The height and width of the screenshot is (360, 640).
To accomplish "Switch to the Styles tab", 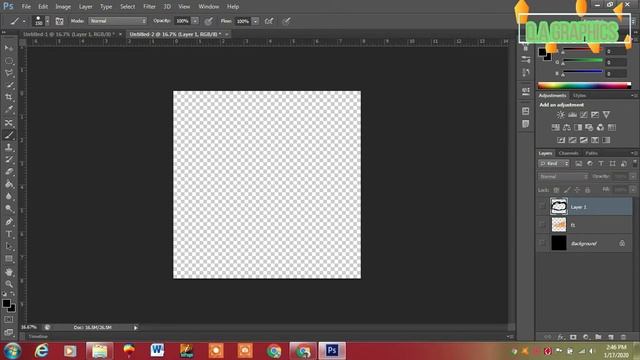I will coord(579,96).
